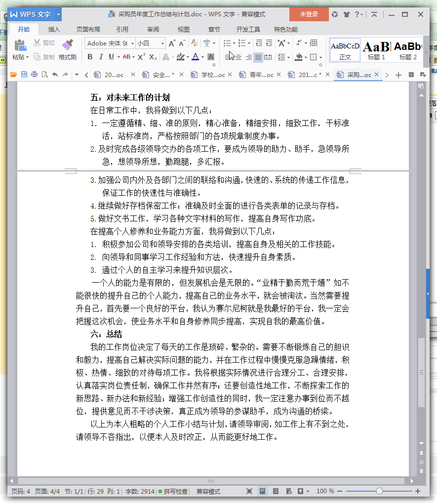Toggle Italic formatting

[101, 57]
